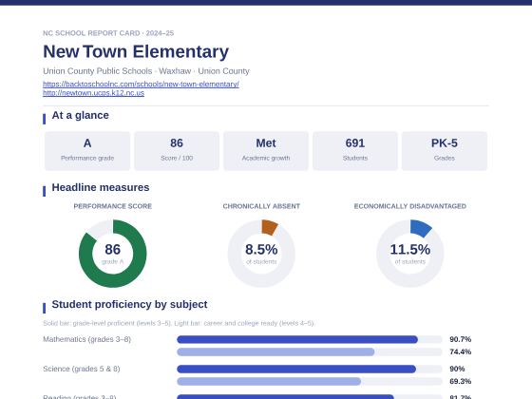
Task: Select the NC School Report Card 2024–25 label
Action: click(108, 33)
